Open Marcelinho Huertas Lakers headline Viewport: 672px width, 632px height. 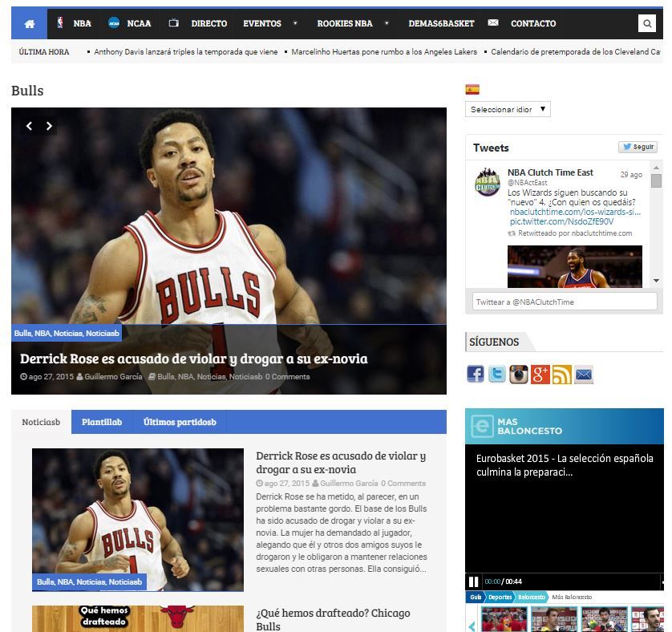tap(384, 52)
